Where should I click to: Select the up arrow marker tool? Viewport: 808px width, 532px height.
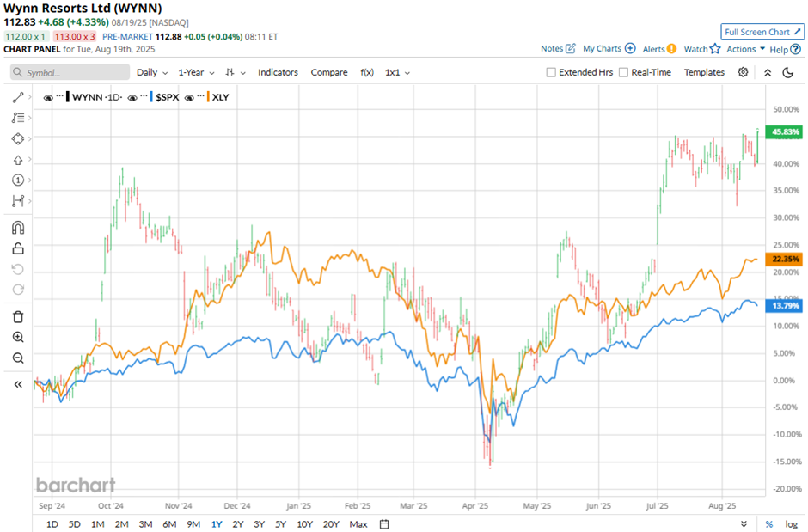(18, 160)
